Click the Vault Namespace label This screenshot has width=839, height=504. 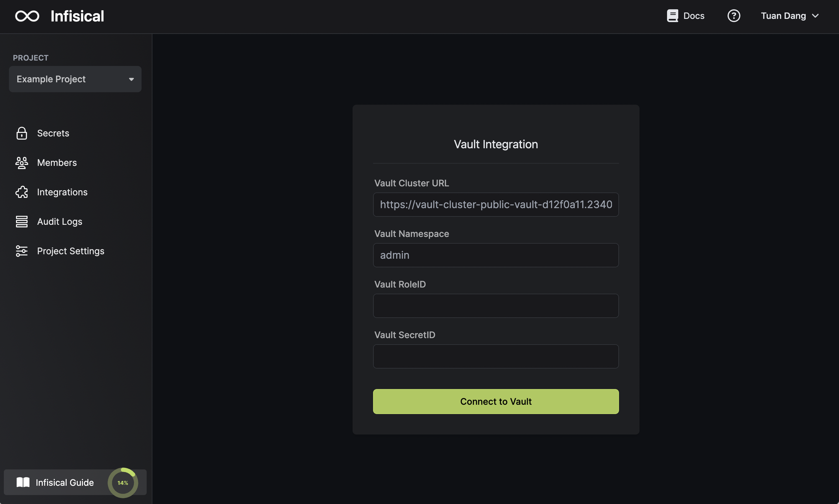[411, 234]
